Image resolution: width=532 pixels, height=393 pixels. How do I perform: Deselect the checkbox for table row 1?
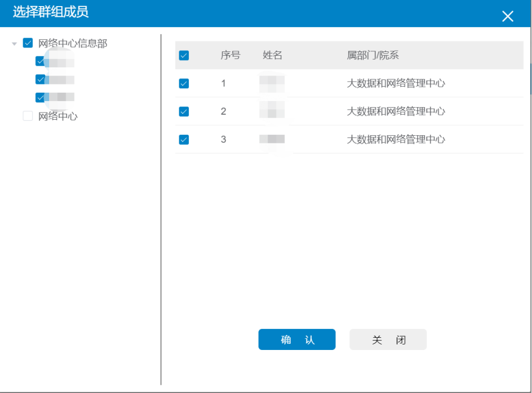click(x=184, y=83)
